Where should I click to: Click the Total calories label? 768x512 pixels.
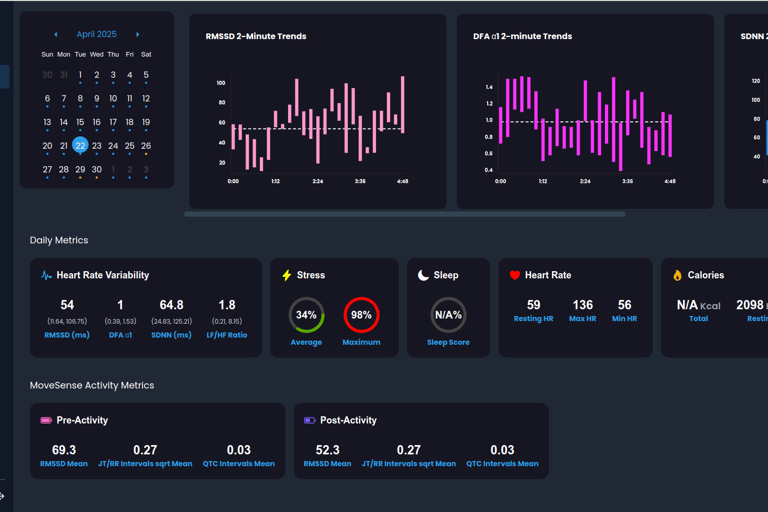point(698,318)
